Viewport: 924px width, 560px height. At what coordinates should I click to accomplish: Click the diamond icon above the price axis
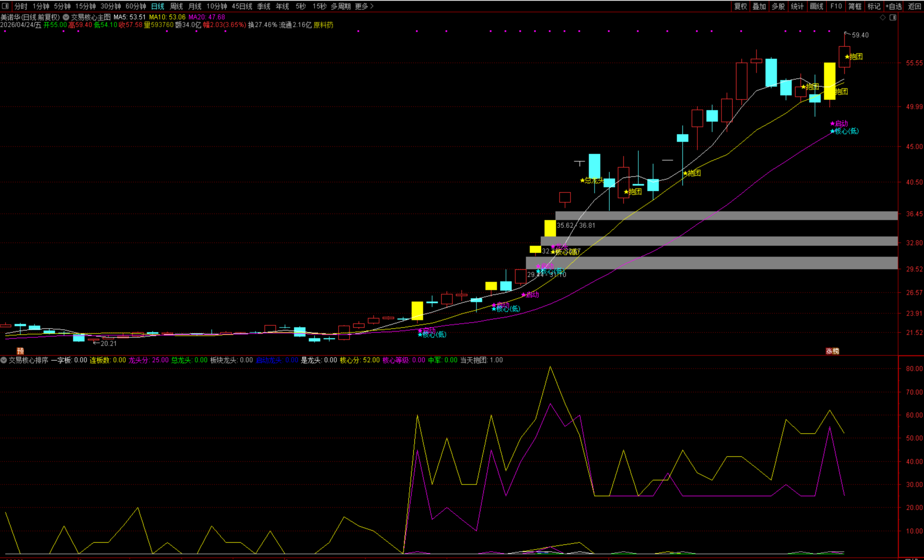coord(882,17)
